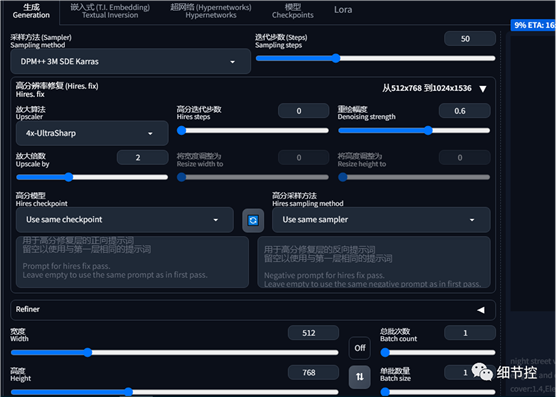Click the Height value field showing 768
This screenshot has width=556, height=397.
[x=313, y=373]
